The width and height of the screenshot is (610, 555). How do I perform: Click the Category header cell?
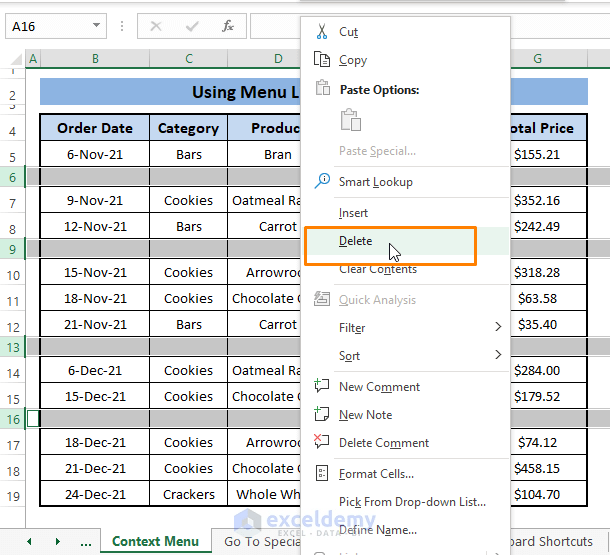(189, 128)
